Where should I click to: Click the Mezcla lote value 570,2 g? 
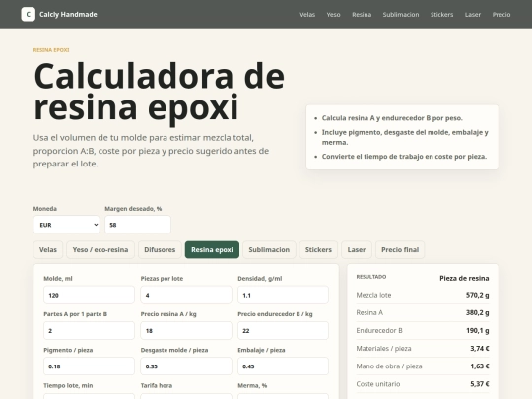[478, 295]
